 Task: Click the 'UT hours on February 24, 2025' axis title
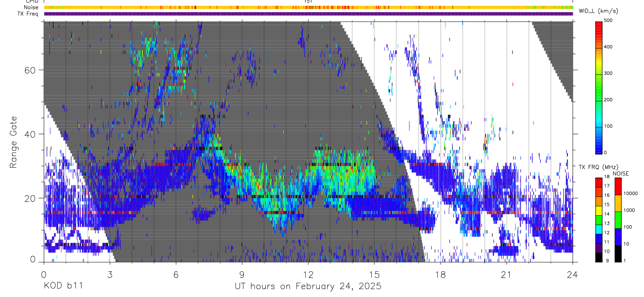[308, 287]
